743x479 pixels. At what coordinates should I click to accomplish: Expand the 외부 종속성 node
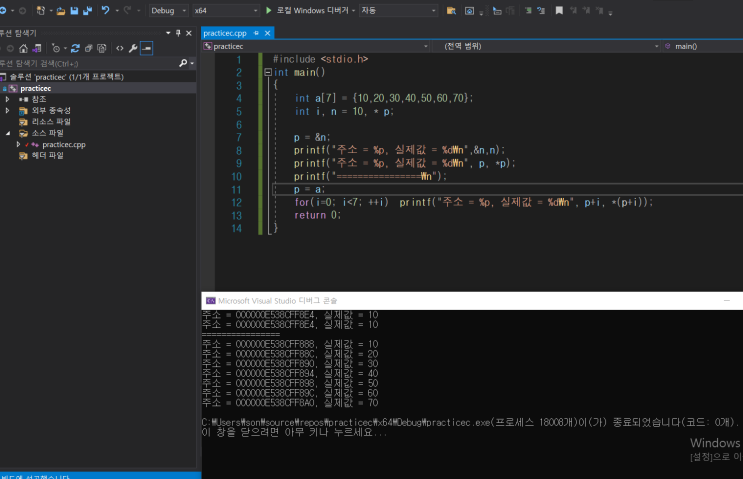pyautogui.click(x=8, y=110)
